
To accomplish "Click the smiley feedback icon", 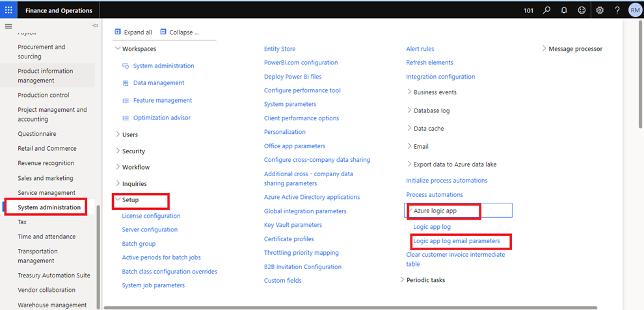I will click(582, 10).
